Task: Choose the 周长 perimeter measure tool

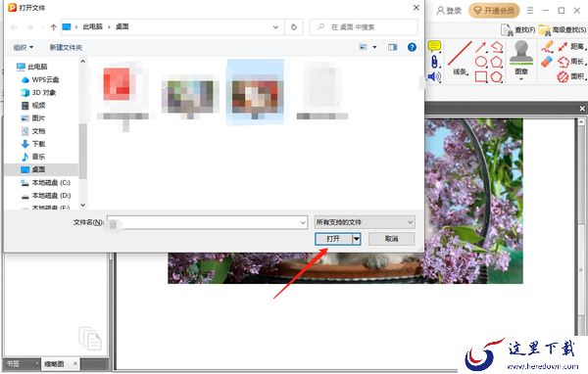Action: [572, 62]
